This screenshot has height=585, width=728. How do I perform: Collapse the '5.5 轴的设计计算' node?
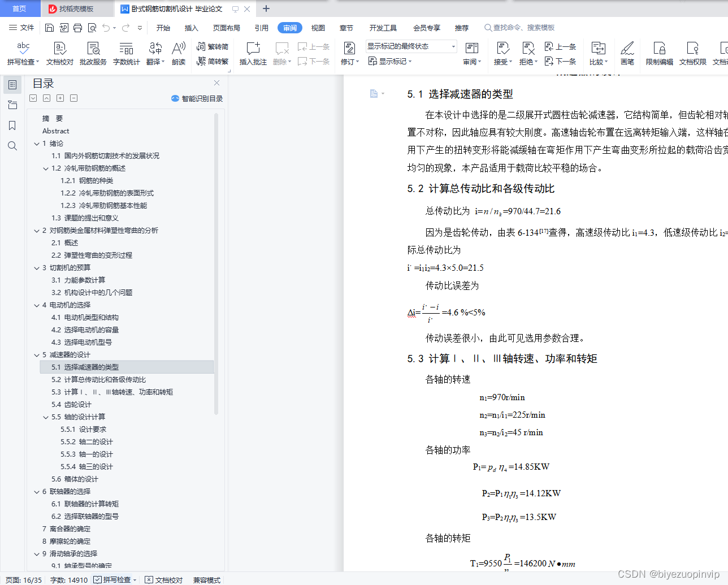(x=46, y=417)
